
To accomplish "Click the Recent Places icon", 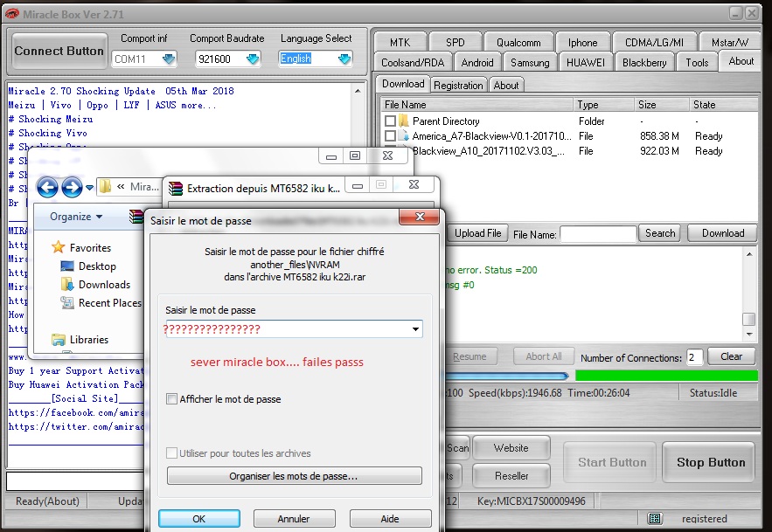I will point(67,302).
